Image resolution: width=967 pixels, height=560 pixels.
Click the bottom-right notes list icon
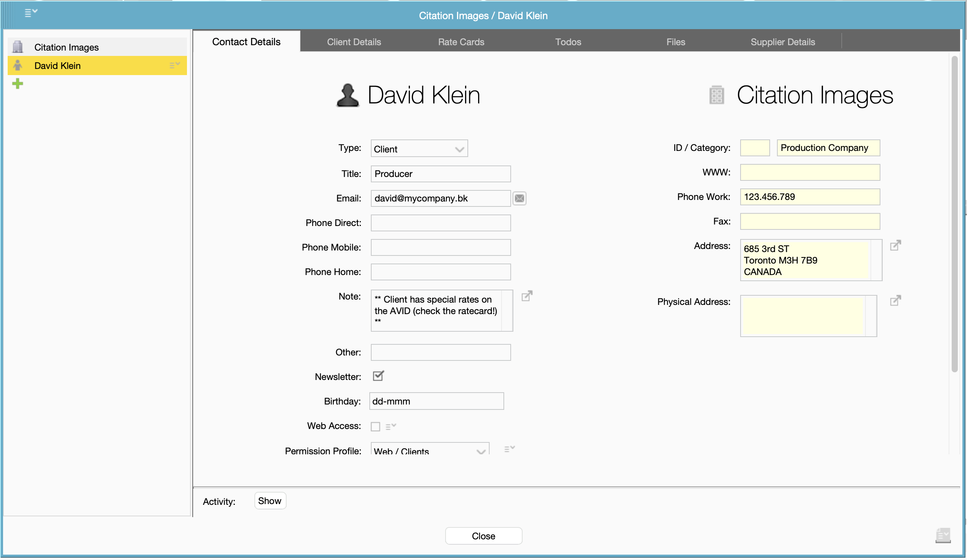click(x=942, y=535)
